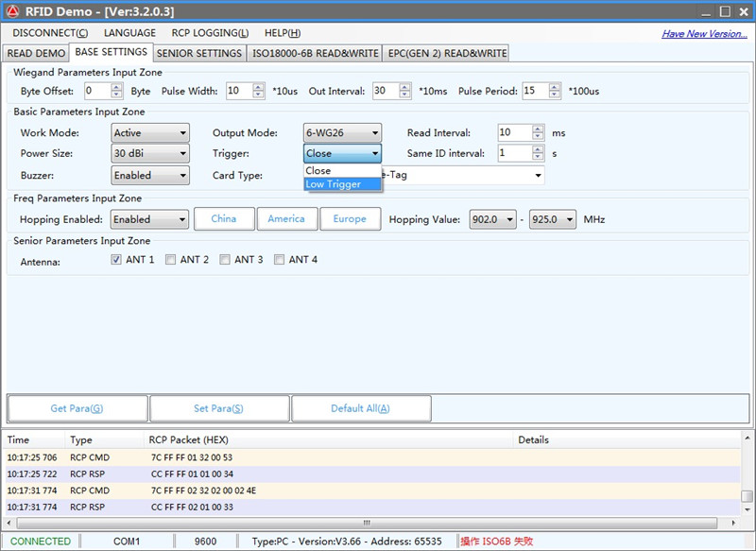Switch to the SENIOR SETTINGS tab

(199, 54)
